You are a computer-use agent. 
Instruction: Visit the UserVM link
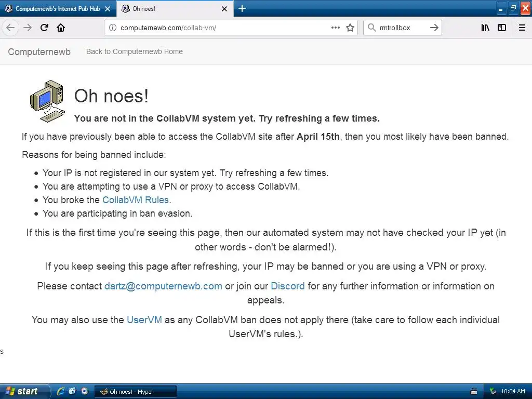(x=144, y=320)
